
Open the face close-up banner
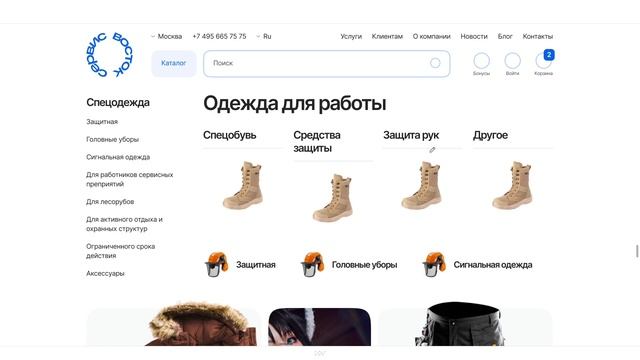point(320,327)
